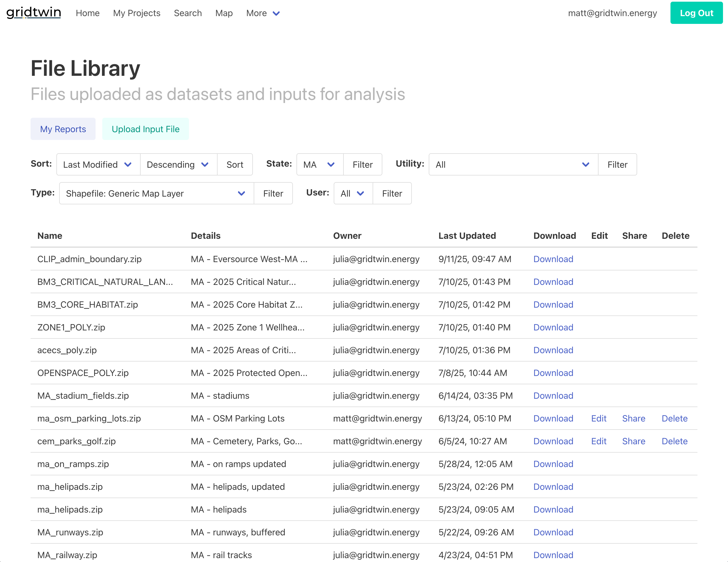Apply the State filter
This screenshot has width=728, height=562.
[362, 164]
